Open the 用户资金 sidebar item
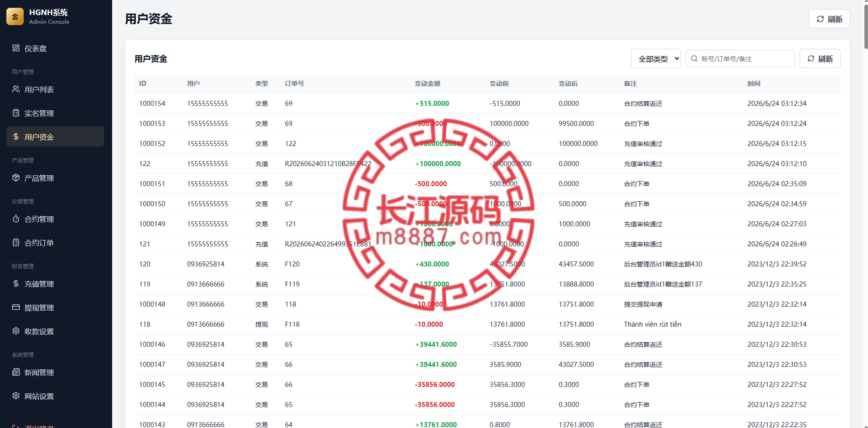The width and height of the screenshot is (868, 428). click(x=55, y=136)
